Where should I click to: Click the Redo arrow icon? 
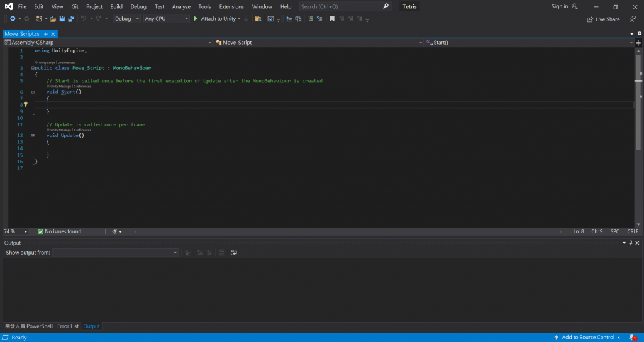[x=99, y=18]
